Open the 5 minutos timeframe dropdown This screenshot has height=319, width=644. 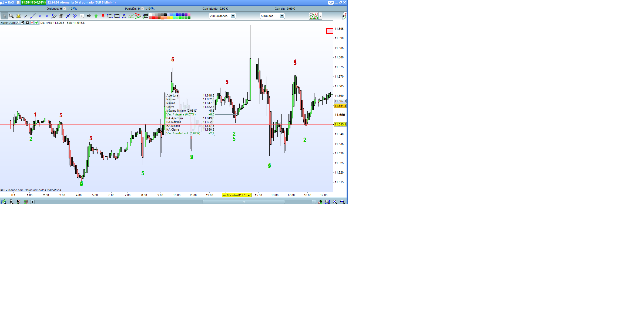[x=282, y=16]
